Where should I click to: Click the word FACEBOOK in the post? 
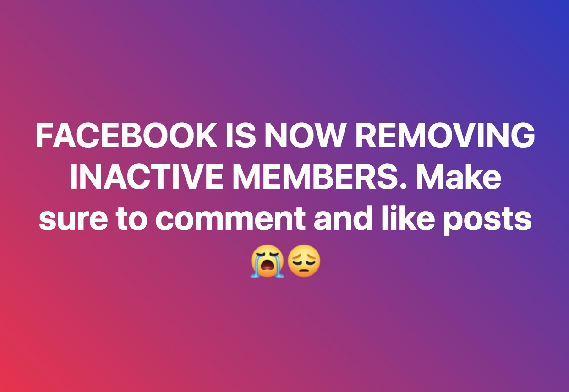pos(125,136)
